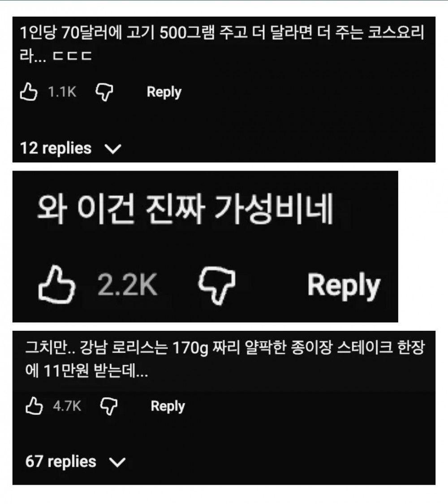The image size is (448, 504).
Task: Reply to the 와 이건 진짜 가성비네 comment
Action: click(x=344, y=285)
